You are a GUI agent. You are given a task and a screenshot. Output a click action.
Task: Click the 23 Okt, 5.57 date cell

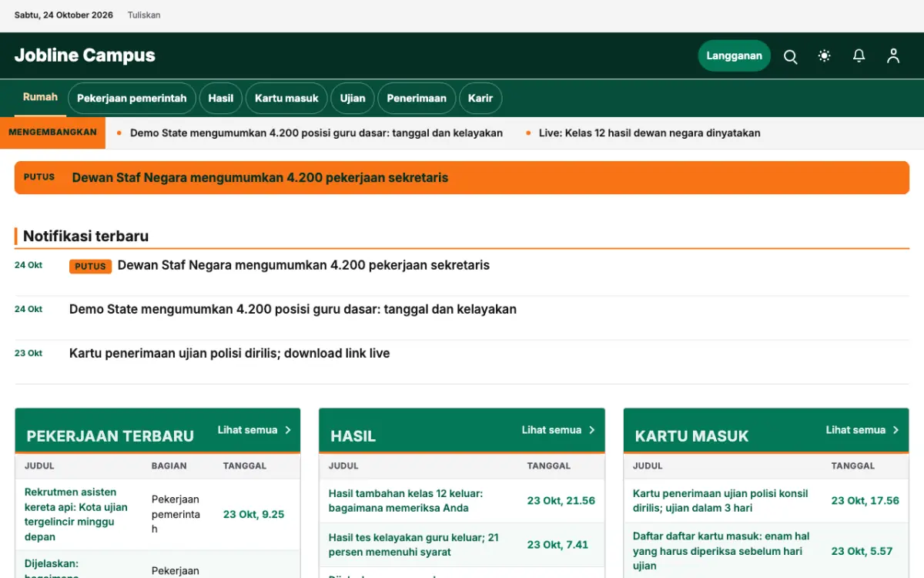(x=862, y=550)
